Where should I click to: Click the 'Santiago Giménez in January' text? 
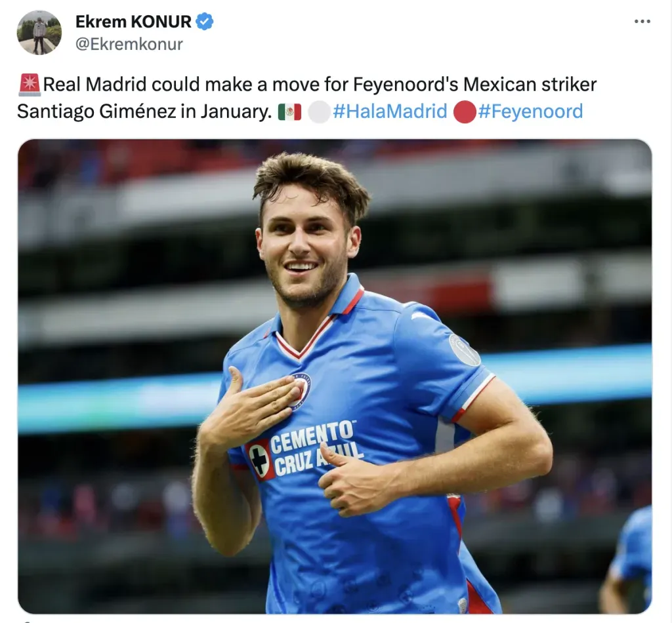[x=144, y=111]
